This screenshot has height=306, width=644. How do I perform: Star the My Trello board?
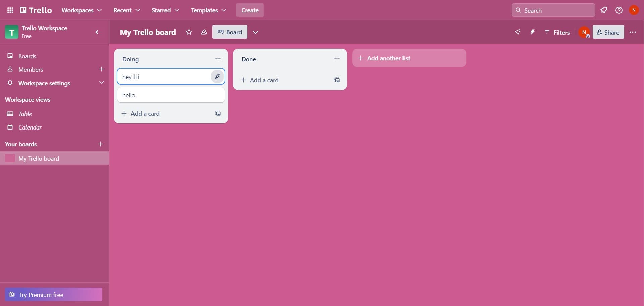point(189,32)
